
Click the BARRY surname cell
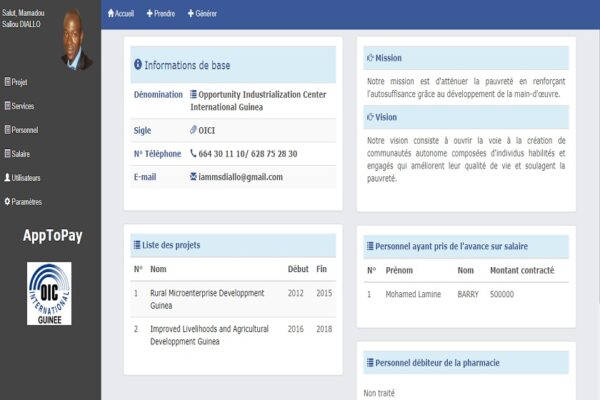coord(468,294)
